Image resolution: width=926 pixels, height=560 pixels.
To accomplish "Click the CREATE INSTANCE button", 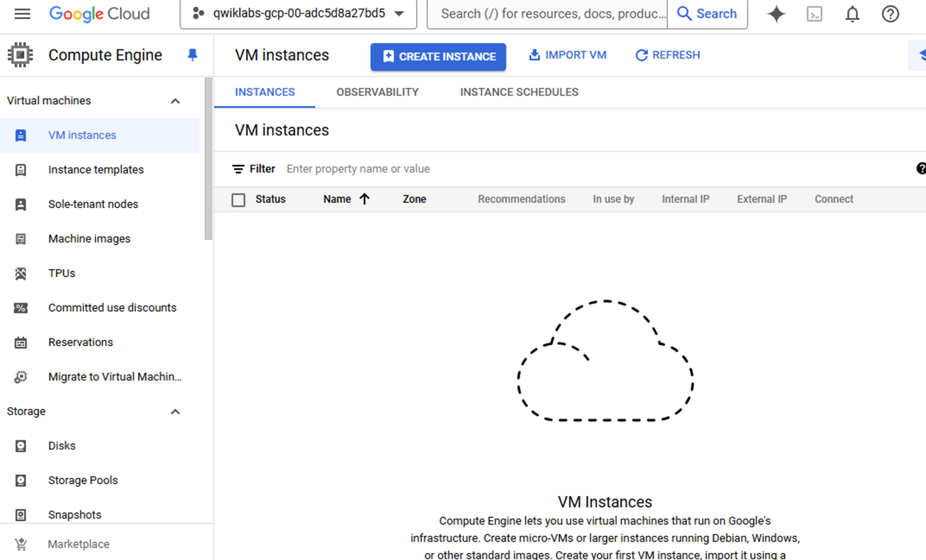I will [x=438, y=56].
